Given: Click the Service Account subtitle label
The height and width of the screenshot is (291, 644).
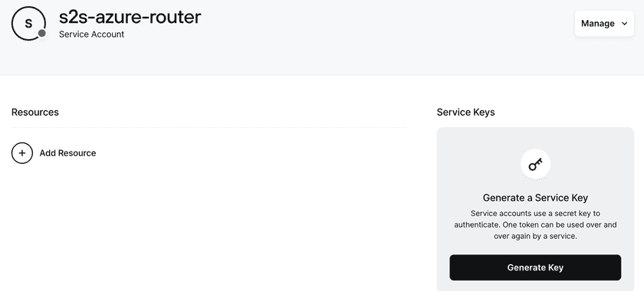Looking at the screenshot, I should click(91, 34).
